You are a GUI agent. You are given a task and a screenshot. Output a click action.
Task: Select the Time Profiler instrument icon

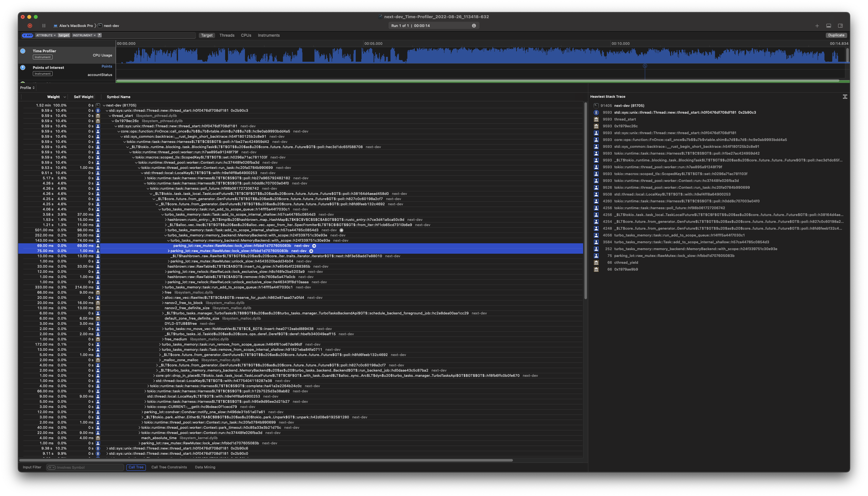(22, 51)
